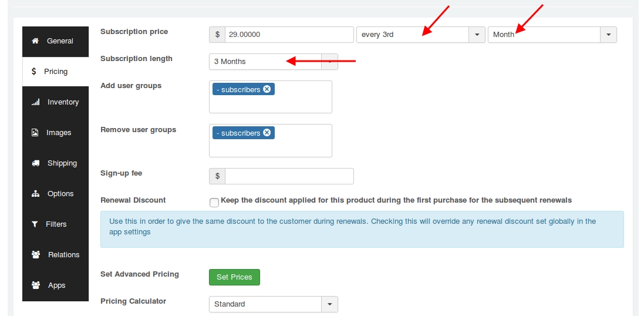Open the Shipping tab

point(62,163)
